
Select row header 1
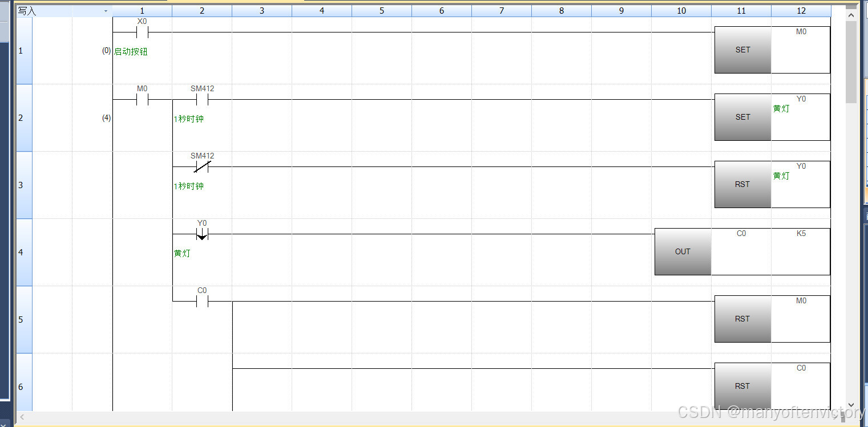pos(24,51)
